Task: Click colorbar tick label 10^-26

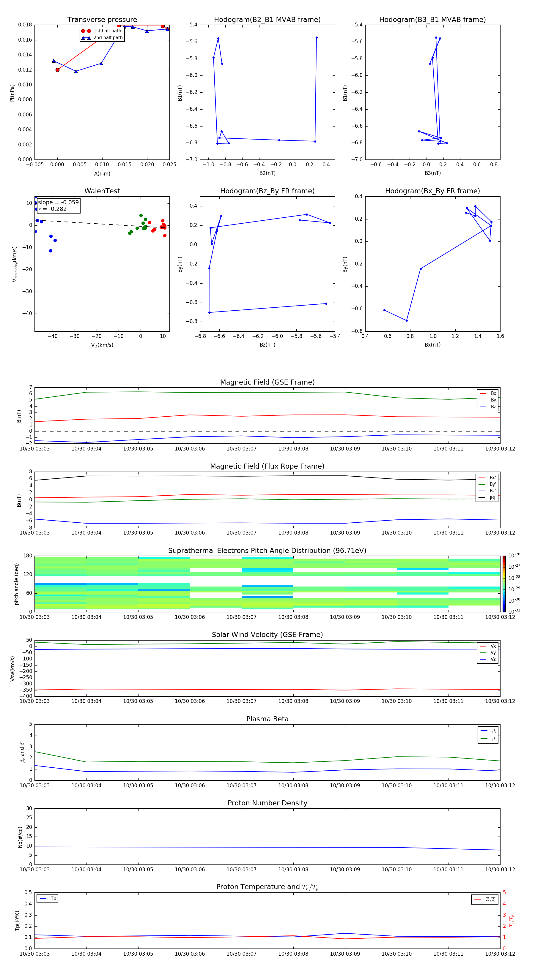Action: (x=514, y=555)
